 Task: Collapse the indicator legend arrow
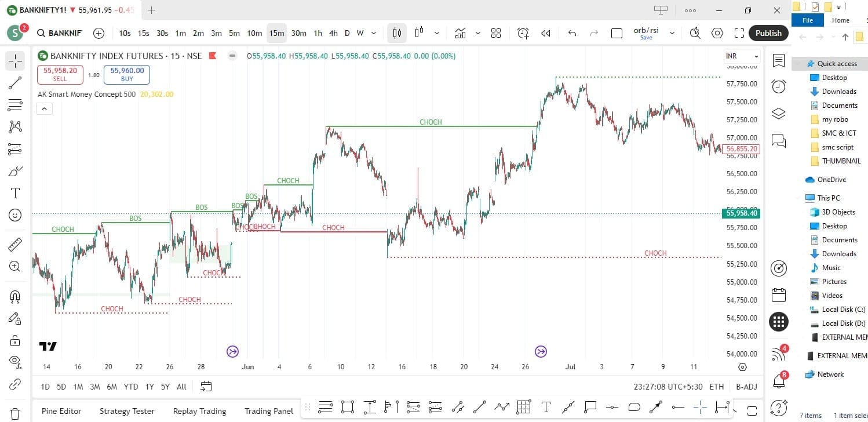point(44,108)
